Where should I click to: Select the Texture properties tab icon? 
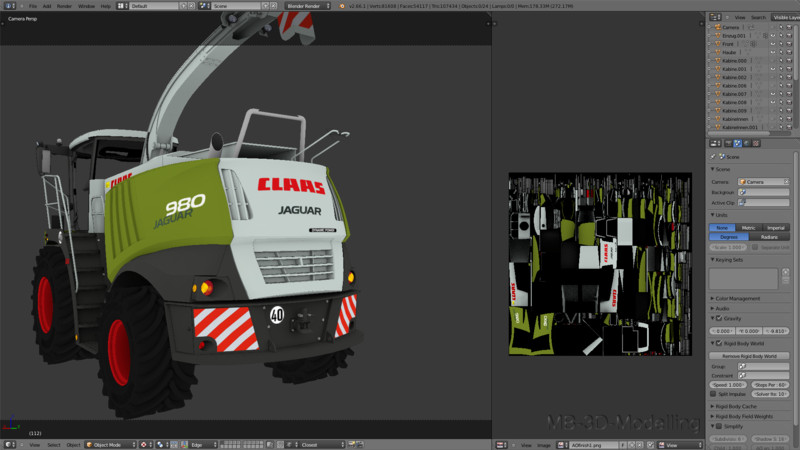[x=756, y=143]
